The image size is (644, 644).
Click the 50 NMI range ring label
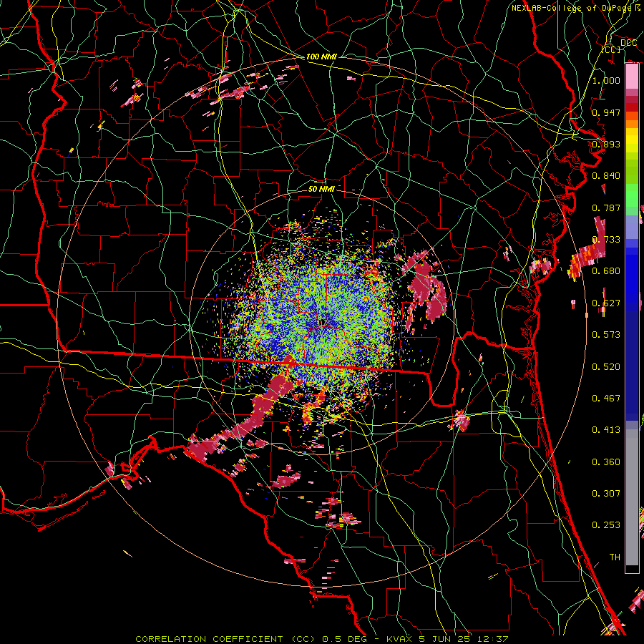(321, 189)
